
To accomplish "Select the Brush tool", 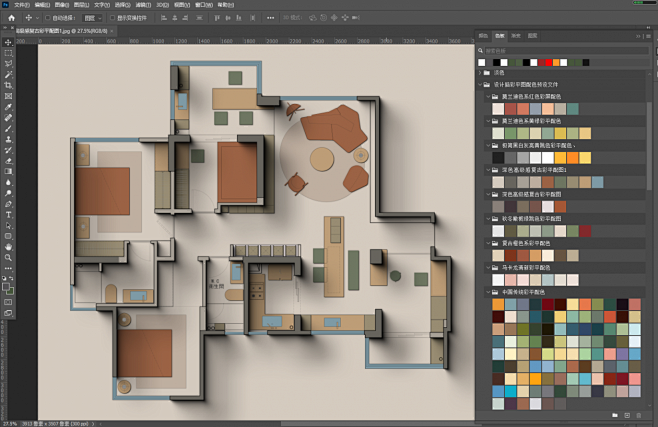I will point(8,128).
